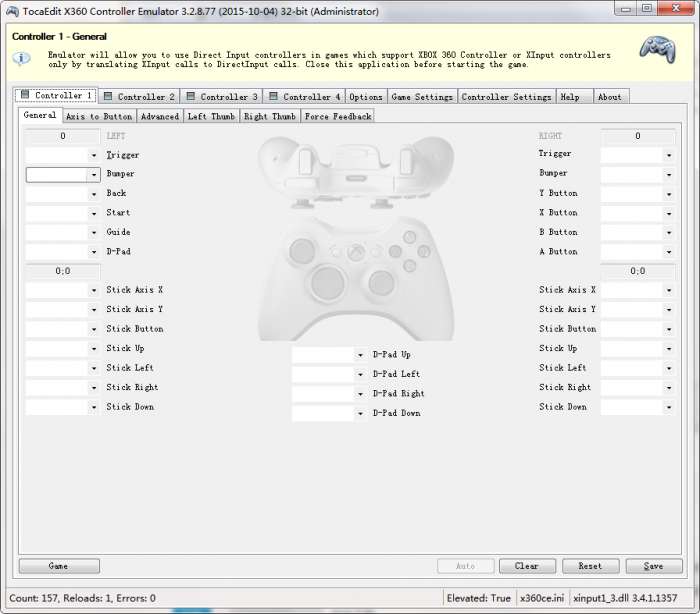Open the right Stick Axis X dropdown
The height and width of the screenshot is (614, 700).
tap(668, 291)
